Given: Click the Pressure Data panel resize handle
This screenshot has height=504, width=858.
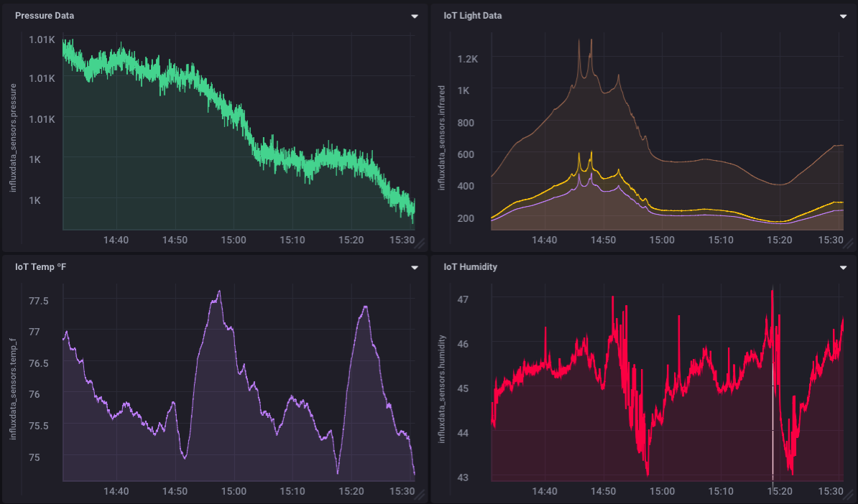Looking at the screenshot, I should pyautogui.click(x=419, y=243).
